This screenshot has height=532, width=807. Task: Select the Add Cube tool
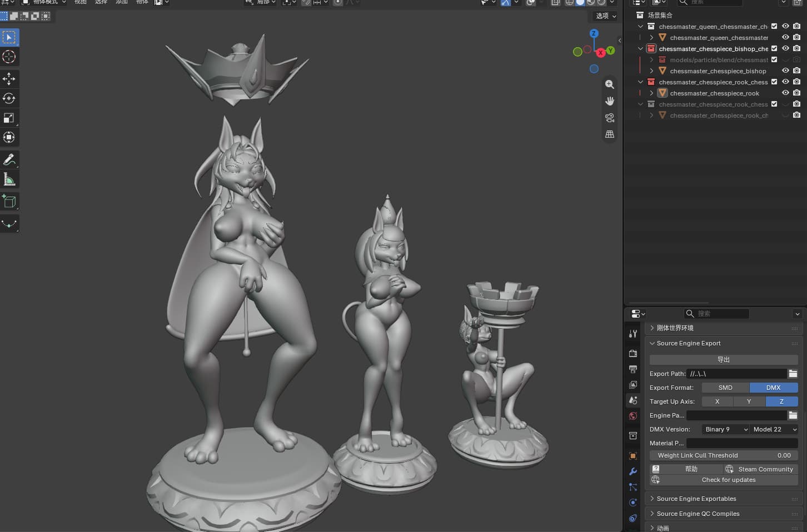point(9,201)
